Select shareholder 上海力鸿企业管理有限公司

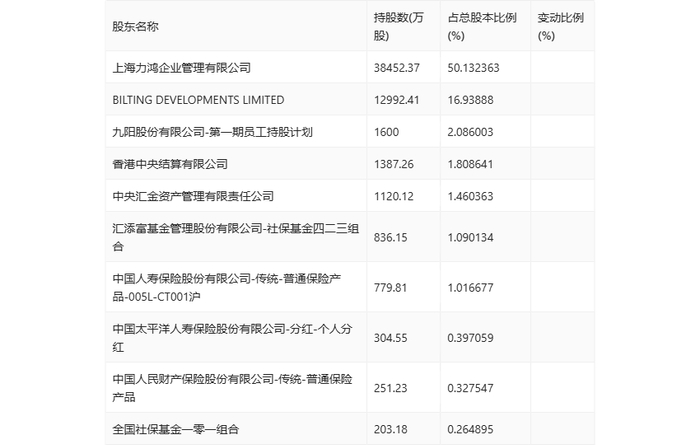[x=181, y=68]
